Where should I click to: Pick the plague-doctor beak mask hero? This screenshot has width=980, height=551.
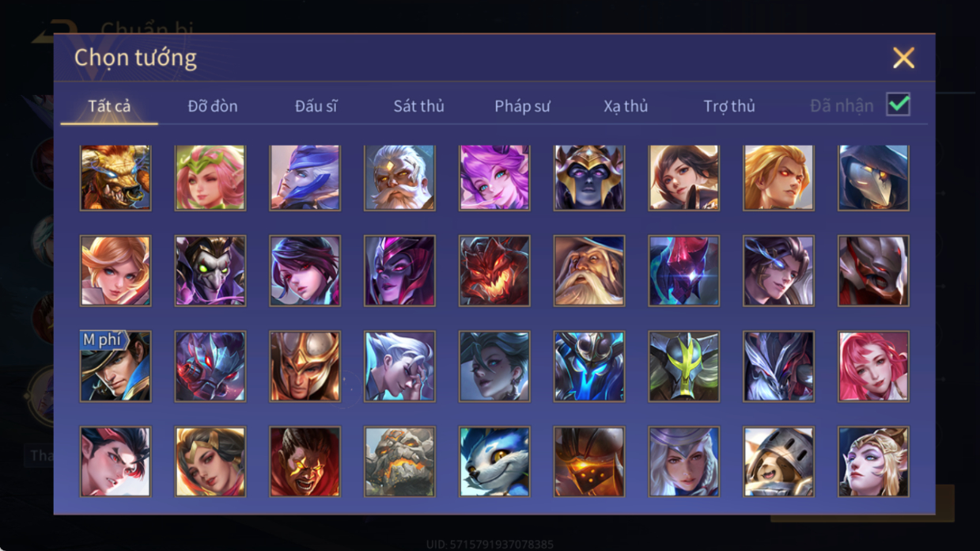[210, 271]
